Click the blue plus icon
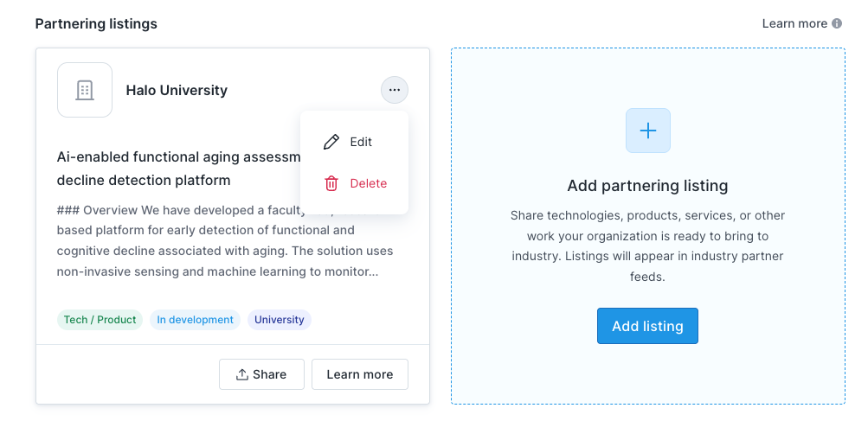The image size is (868, 440). point(647,131)
